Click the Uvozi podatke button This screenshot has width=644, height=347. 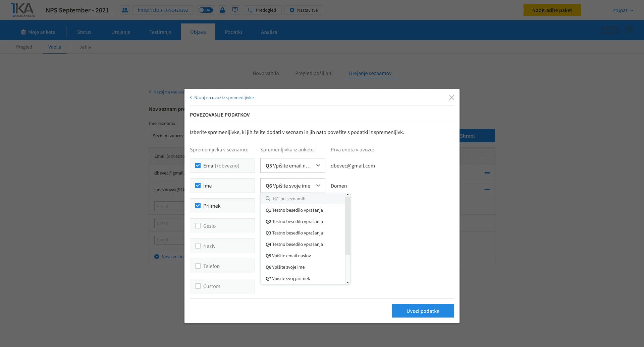click(423, 311)
